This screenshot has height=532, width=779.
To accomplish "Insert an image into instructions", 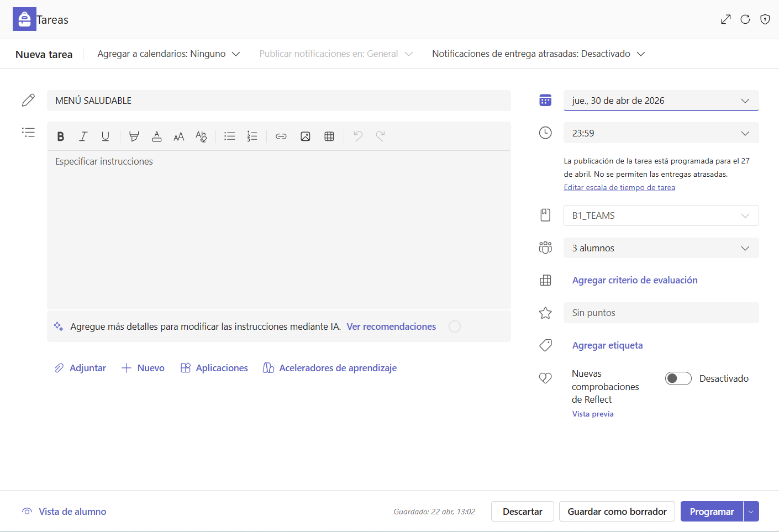I will click(x=306, y=136).
